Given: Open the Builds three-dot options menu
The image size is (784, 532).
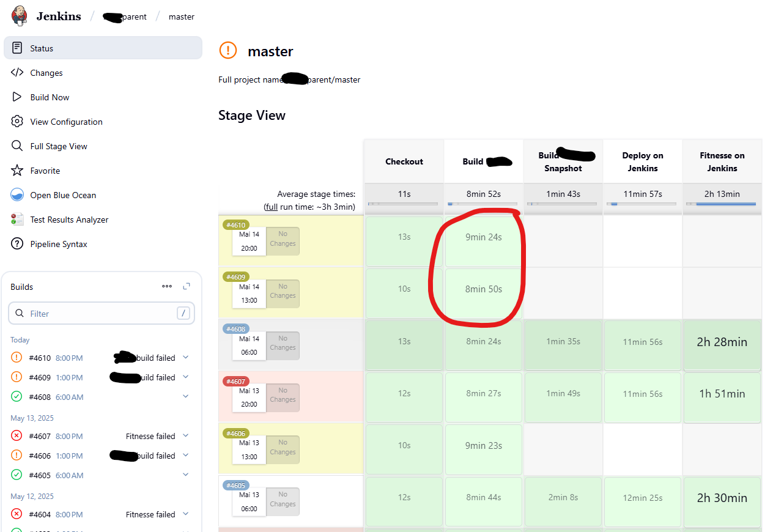Looking at the screenshot, I should [167, 286].
